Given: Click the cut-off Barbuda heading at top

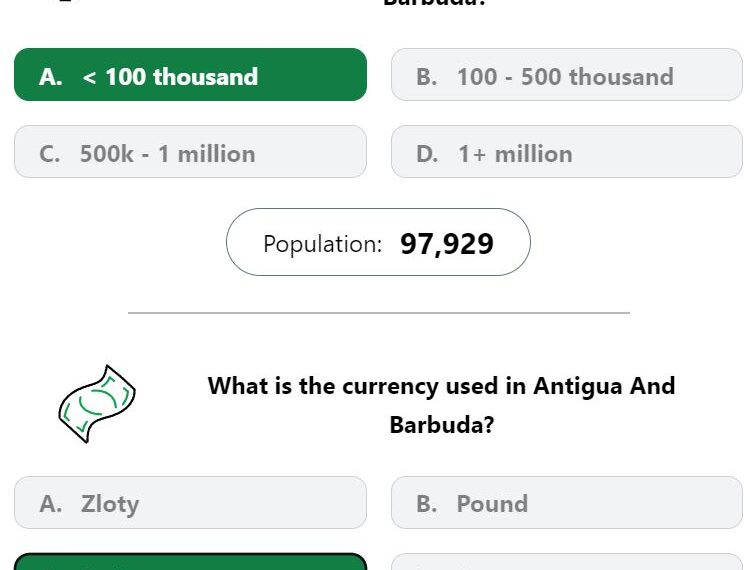Looking at the screenshot, I should tap(434, 3).
